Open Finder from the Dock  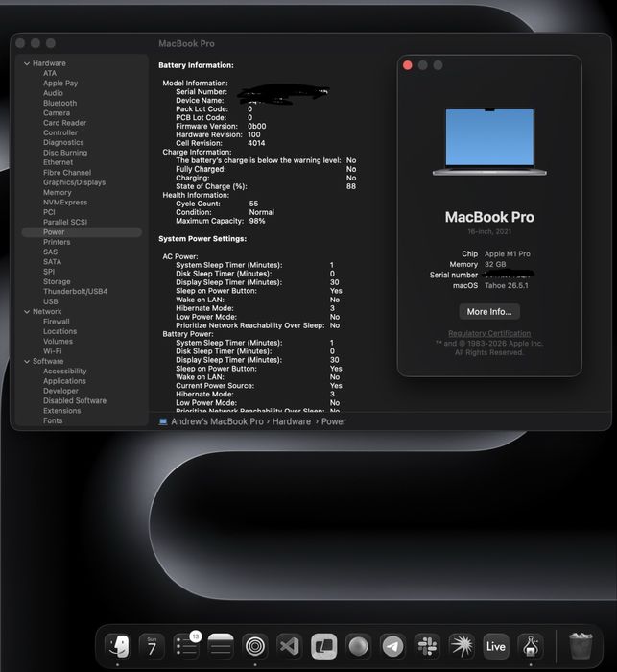pos(118,646)
